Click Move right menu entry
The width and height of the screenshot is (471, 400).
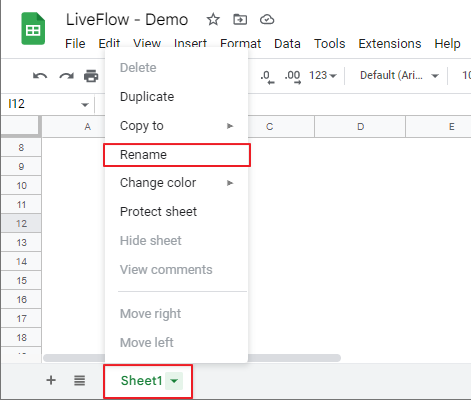(x=176, y=314)
